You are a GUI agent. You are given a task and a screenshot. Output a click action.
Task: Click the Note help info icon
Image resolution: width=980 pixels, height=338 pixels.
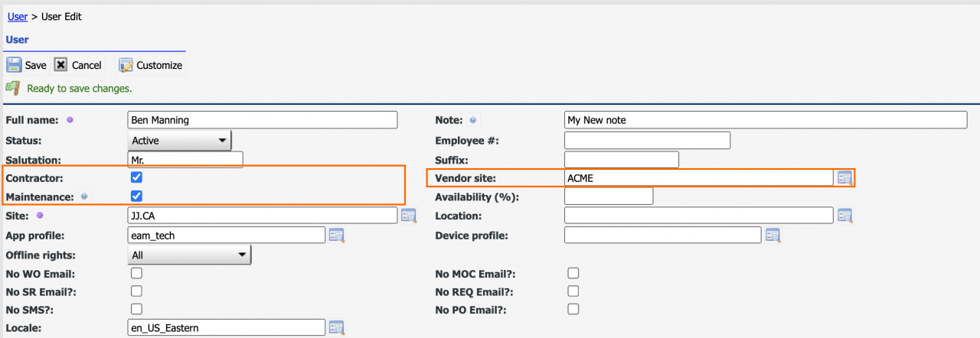(473, 120)
